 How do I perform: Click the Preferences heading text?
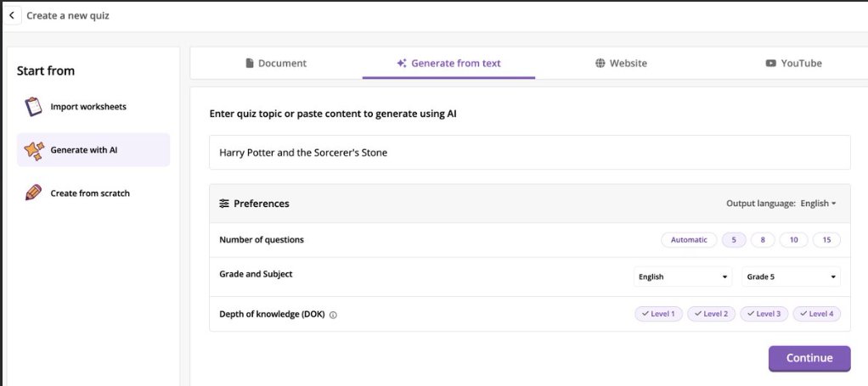click(262, 204)
